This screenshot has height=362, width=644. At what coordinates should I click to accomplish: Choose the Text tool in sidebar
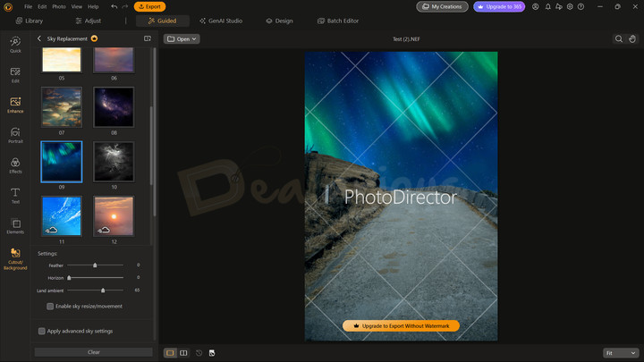click(15, 196)
